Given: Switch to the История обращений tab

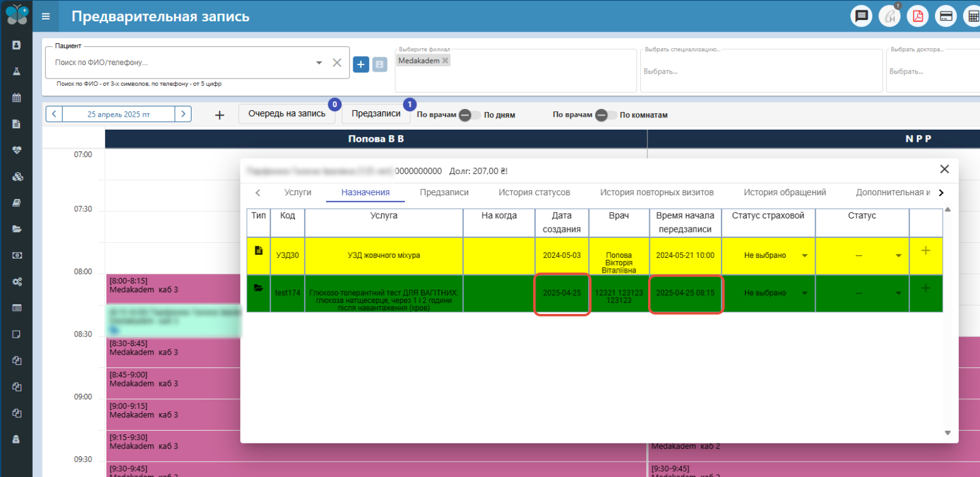Looking at the screenshot, I should (784, 192).
